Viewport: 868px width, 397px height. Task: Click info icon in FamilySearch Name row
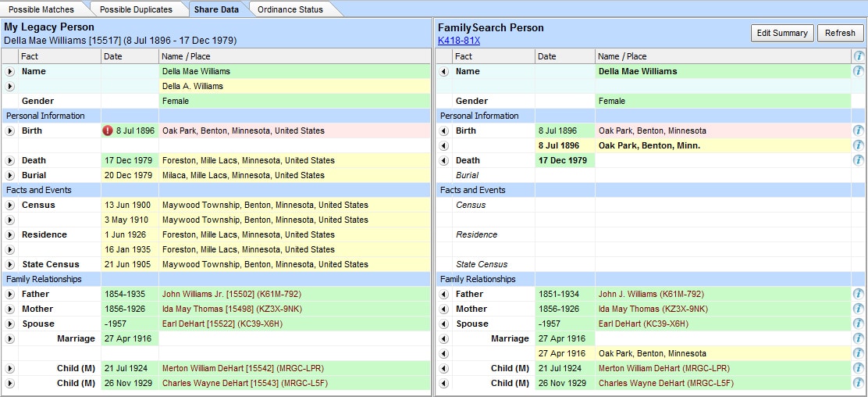(x=858, y=71)
